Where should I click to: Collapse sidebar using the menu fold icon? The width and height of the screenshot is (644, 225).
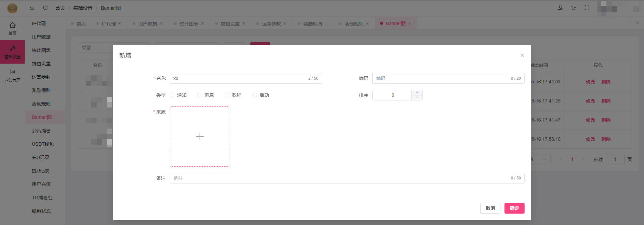point(32,8)
